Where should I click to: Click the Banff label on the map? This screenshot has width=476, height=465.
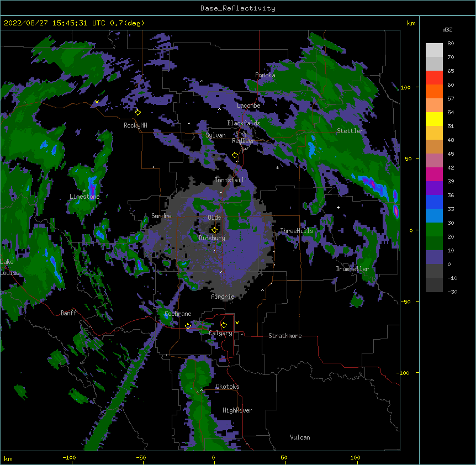[x=68, y=313]
